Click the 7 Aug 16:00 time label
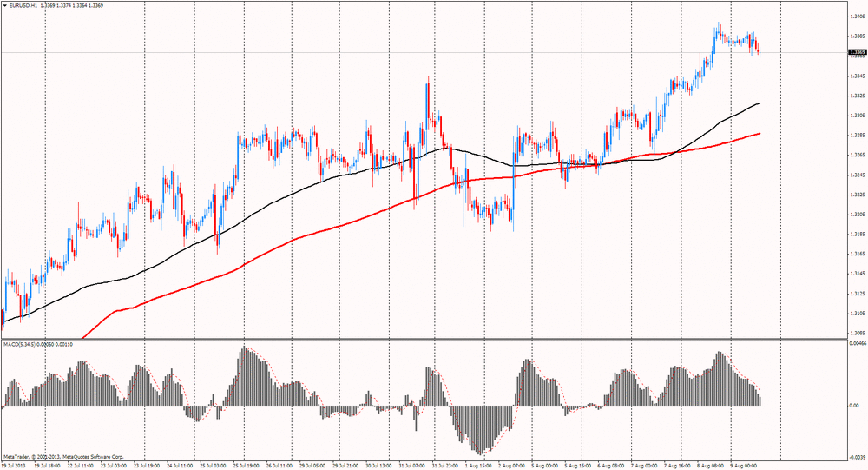 tap(677, 467)
